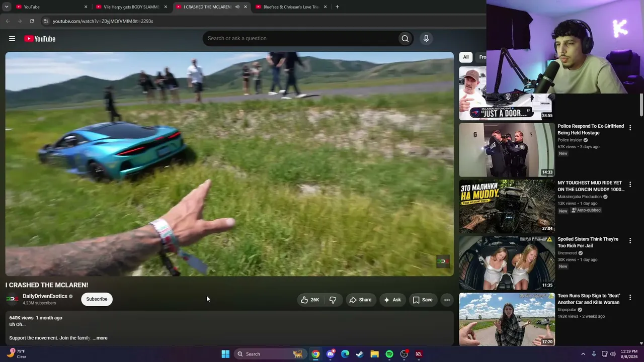Open MY TOUGHEST MUD RIDE video title

pos(591,186)
